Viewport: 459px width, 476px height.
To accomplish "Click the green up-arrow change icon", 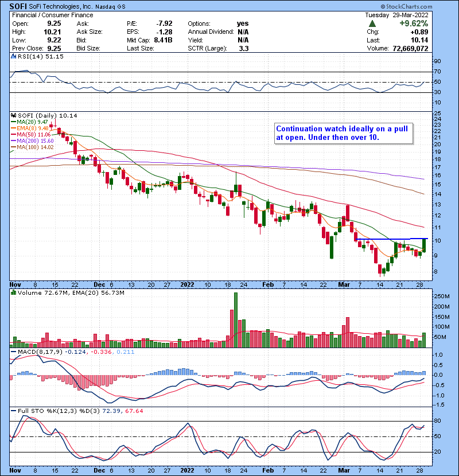I will click(x=372, y=24).
